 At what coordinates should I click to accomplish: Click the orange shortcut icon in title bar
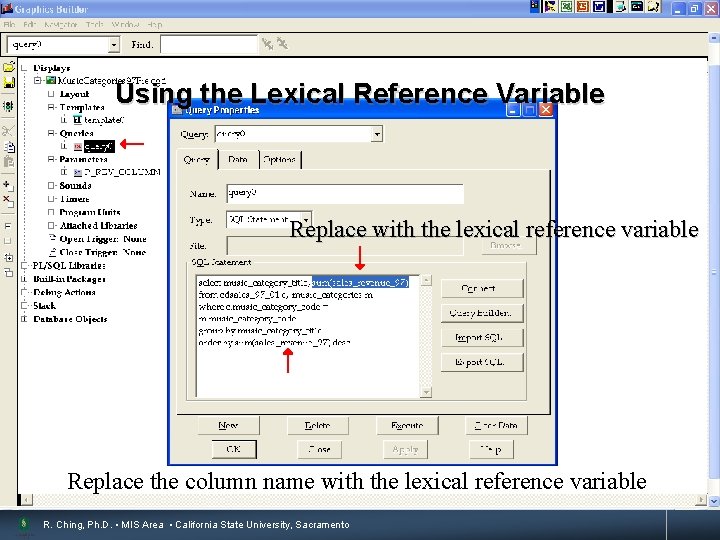(583, 6)
